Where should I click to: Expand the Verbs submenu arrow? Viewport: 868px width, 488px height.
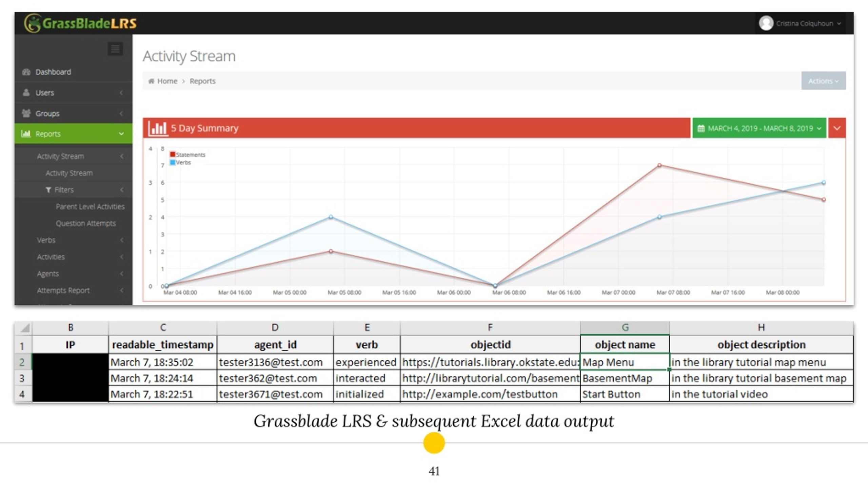tap(121, 240)
